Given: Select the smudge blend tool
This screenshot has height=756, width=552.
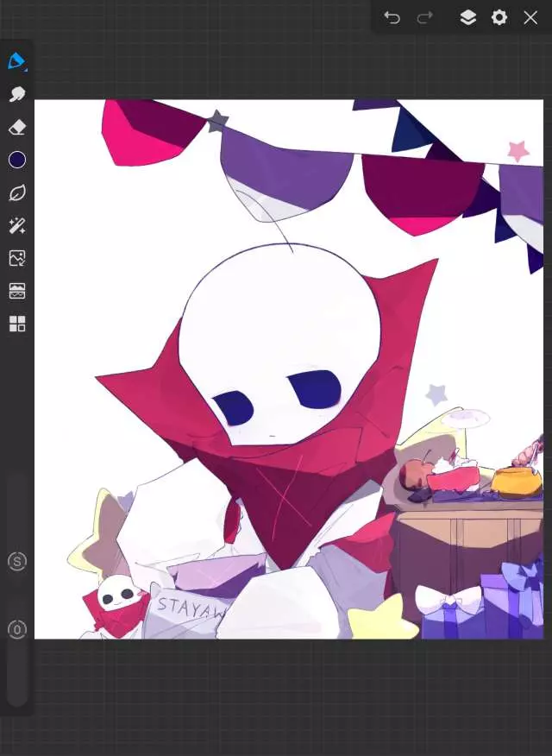Looking at the screenshot, I should click(x=17, y=94).
